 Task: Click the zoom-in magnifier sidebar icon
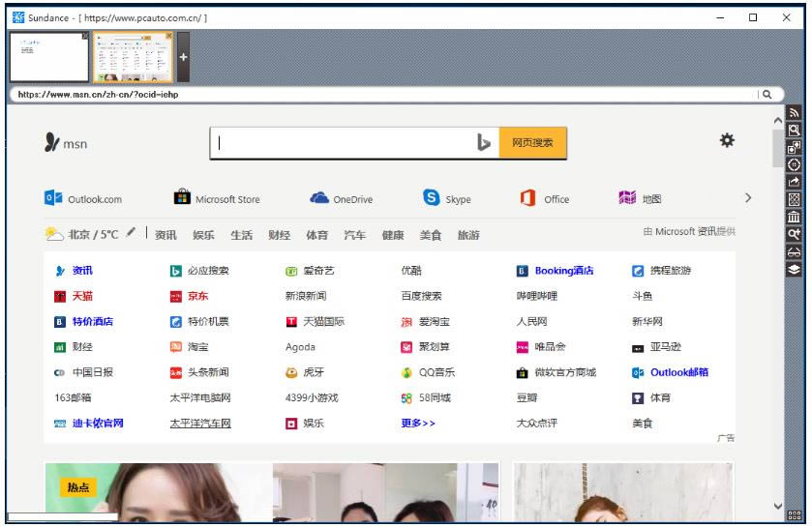tap(795, 234)
